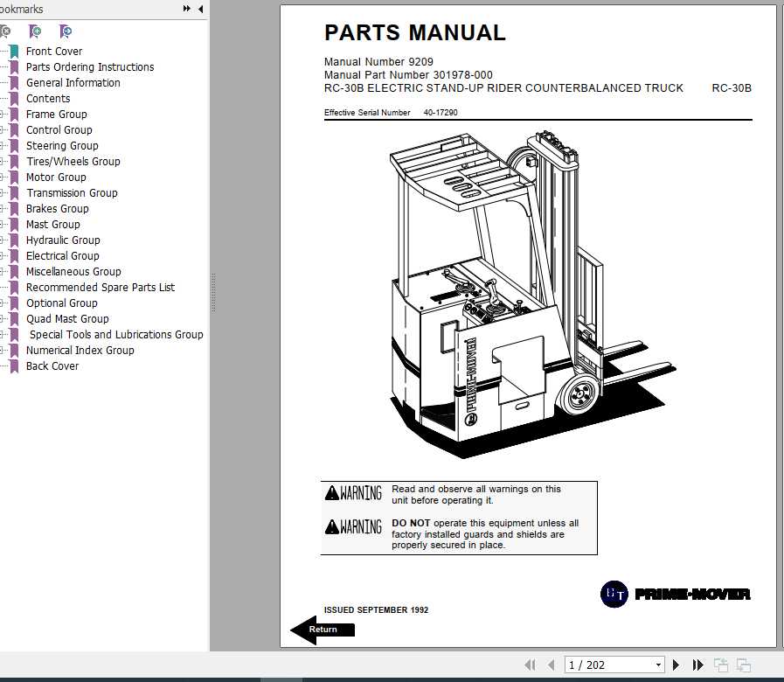Open the Electrical Group bookmark
Viewport: 784px width, 682px height.
(62, 255)
